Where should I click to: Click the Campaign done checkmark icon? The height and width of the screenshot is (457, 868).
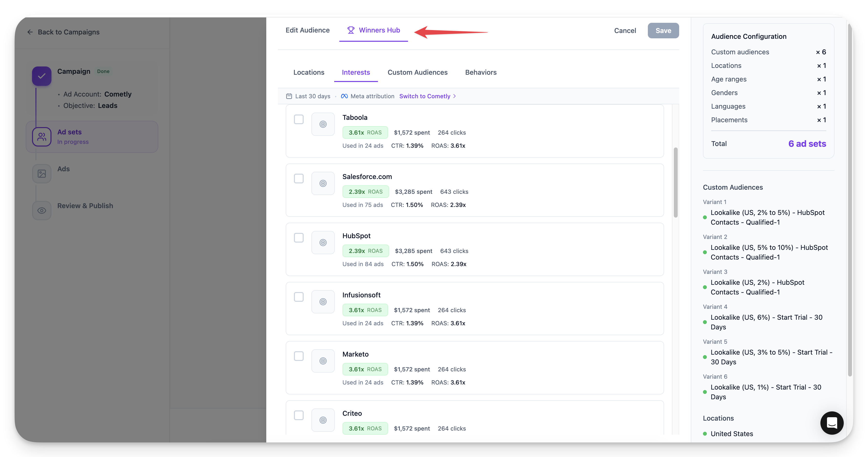(x=42, y=76)
